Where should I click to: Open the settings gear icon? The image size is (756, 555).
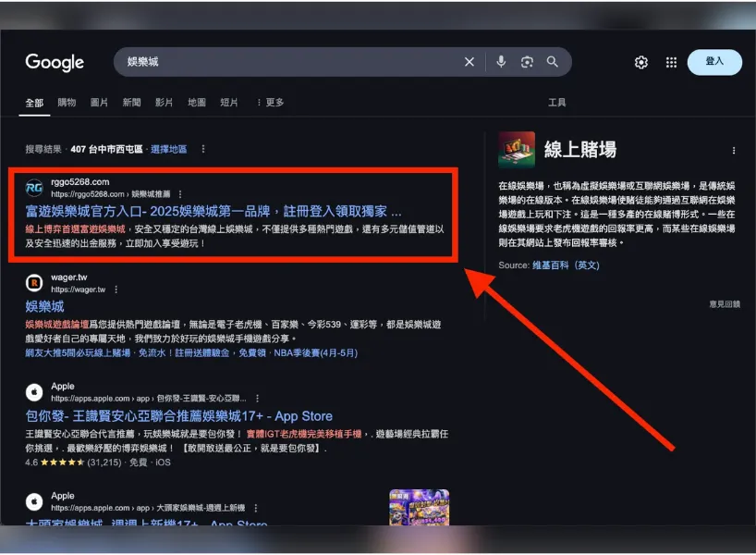[640, 62]
